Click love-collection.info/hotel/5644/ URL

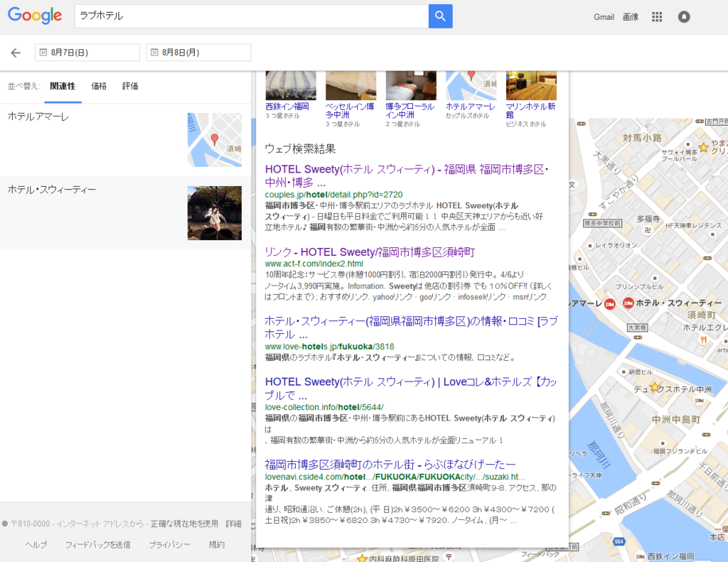[x=324, y=407]
